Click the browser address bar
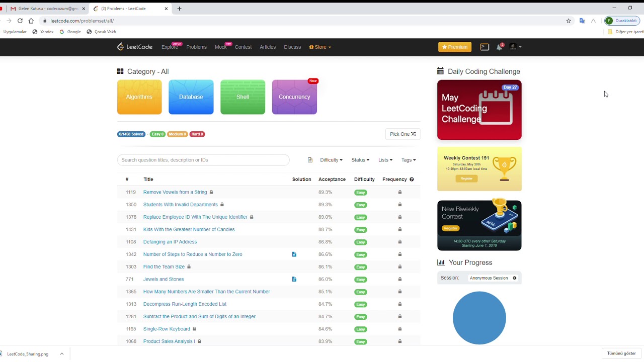The image size is (644, 362). pyautogui.click(x=302, y=21)
